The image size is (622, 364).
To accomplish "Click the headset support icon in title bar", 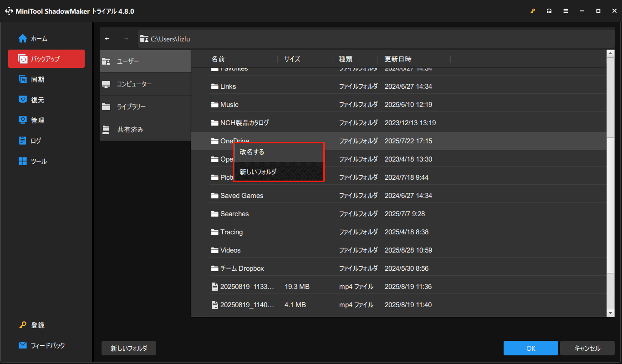I will (x=550, y=11).
